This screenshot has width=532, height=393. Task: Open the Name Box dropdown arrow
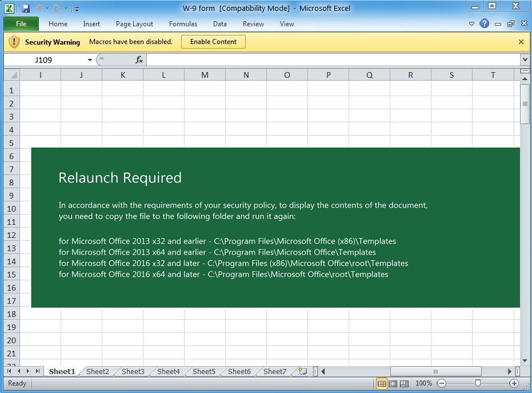point(90,60)
